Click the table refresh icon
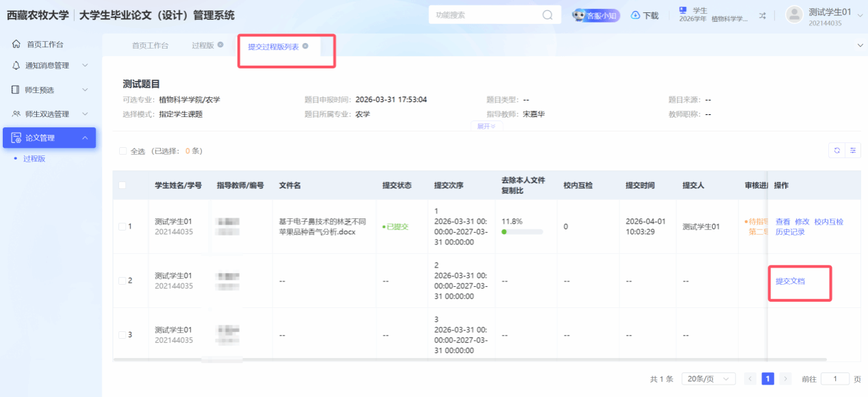The image size is (868, 397). pos(837,151)
